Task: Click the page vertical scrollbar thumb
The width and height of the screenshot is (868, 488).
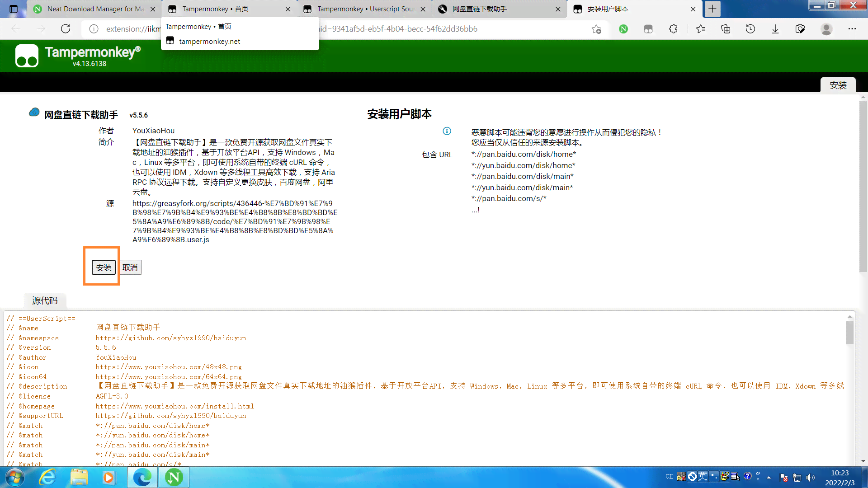Action: point(863,186)
